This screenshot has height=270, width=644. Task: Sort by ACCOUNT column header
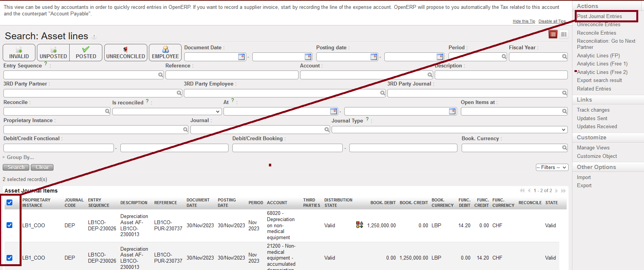[x=277, y=203]
